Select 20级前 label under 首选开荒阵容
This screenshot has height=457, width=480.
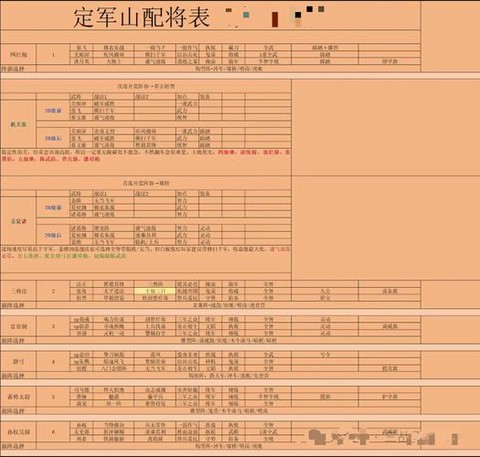tap(53, 208)
